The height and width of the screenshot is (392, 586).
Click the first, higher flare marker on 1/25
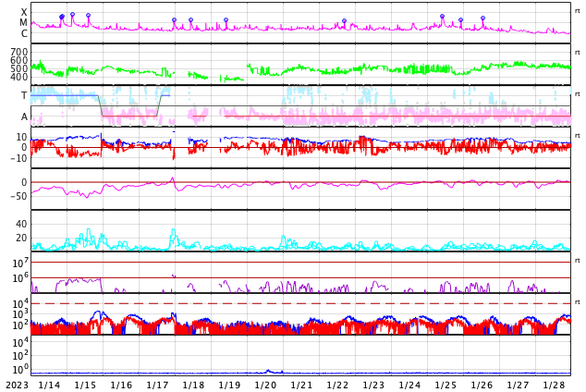point(442,17)
